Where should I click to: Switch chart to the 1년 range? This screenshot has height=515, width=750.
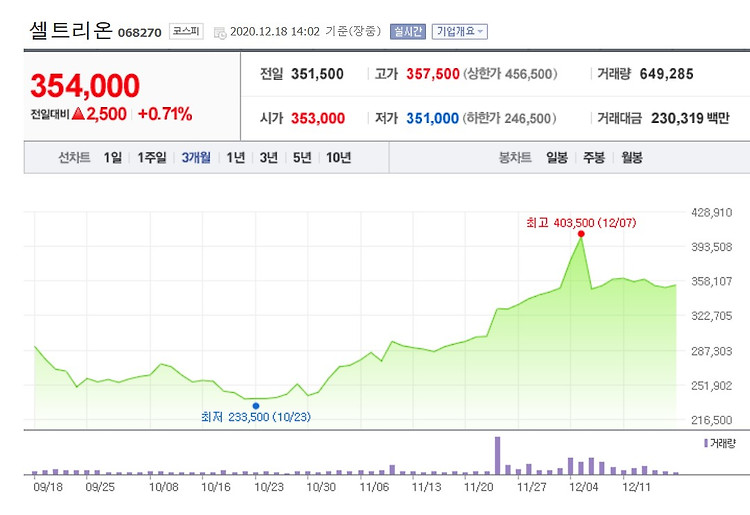236,157
